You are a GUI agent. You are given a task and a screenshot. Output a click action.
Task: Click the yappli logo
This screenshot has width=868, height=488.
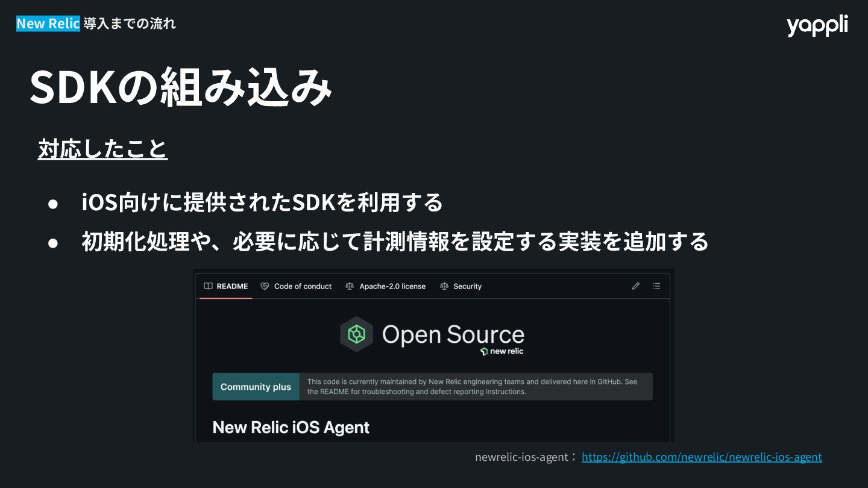[817, 25]
